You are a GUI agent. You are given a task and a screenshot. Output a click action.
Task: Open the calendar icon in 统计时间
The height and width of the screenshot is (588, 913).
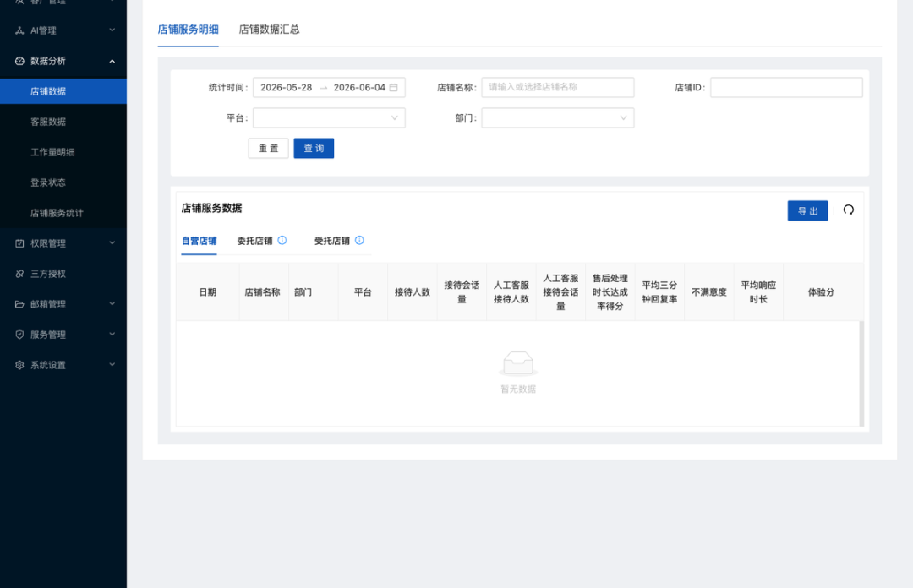tap(394, 87)
